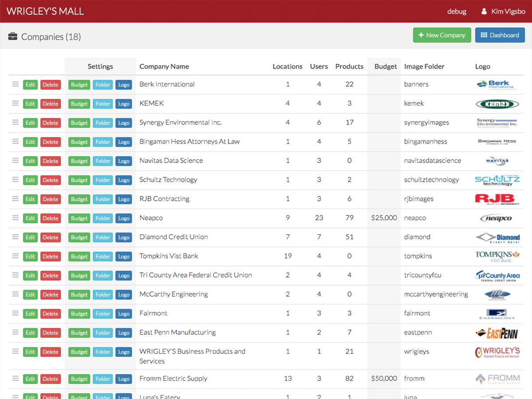Open Folder settings for East Penn Manufacturing

(x=103, y=332)
